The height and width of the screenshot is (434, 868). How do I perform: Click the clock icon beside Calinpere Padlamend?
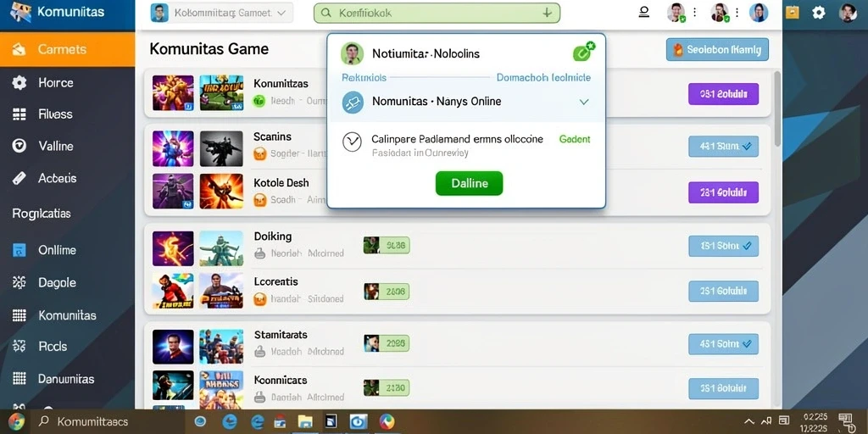pos(352,142)
